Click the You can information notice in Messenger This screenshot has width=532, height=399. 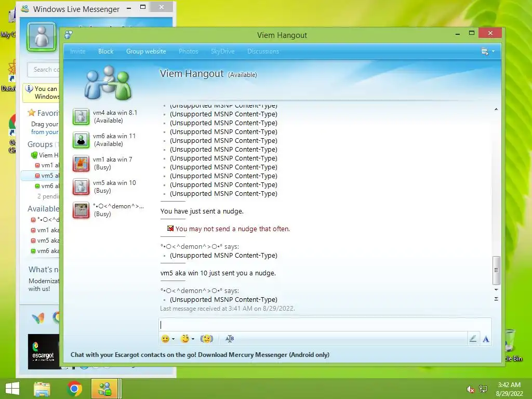pos(42,92)
